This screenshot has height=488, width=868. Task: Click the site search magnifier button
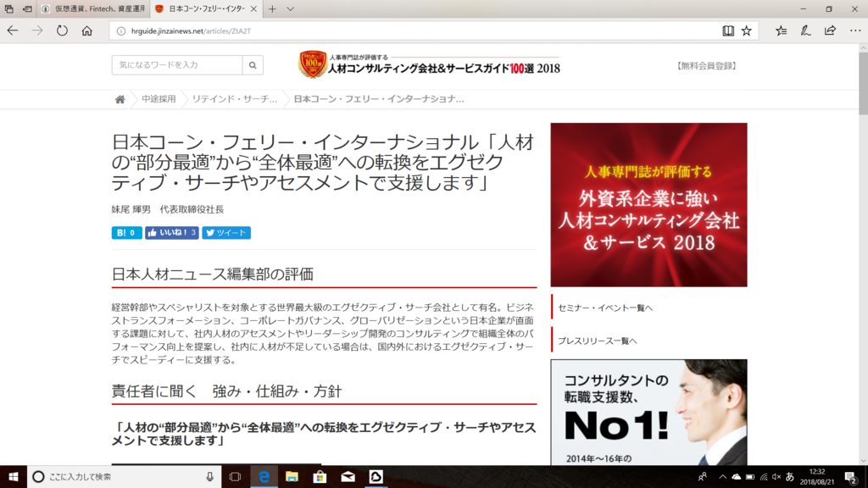click(x=253, y=65)
